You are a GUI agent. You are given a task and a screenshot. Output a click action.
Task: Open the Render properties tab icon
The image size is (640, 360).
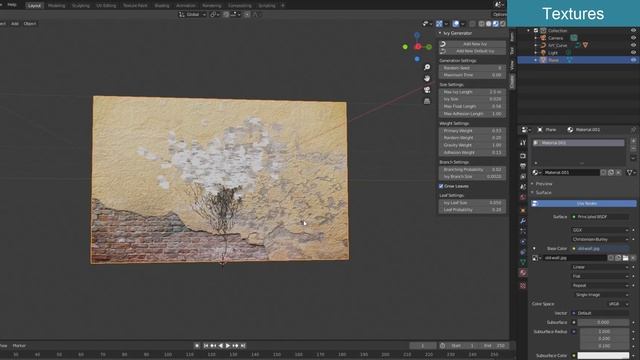click(x=523, y=156)
